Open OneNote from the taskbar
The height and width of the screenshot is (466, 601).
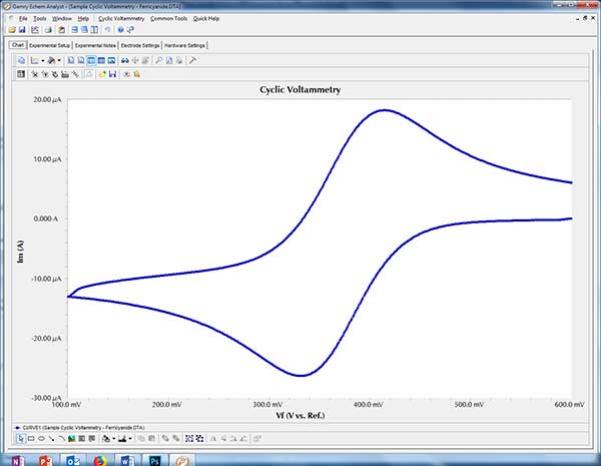click(x=17, y=460)
